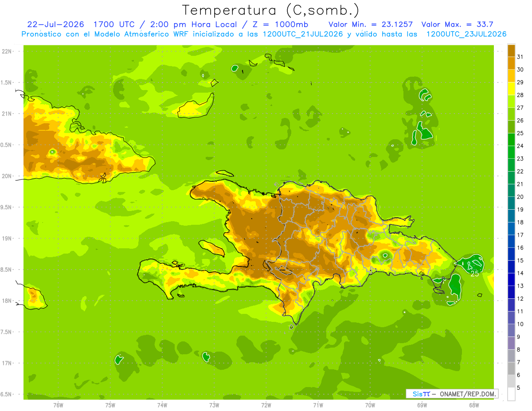Viewport: 532px width, 411px height.
Task: Click the legend value 23
Action: coord(520,159)
